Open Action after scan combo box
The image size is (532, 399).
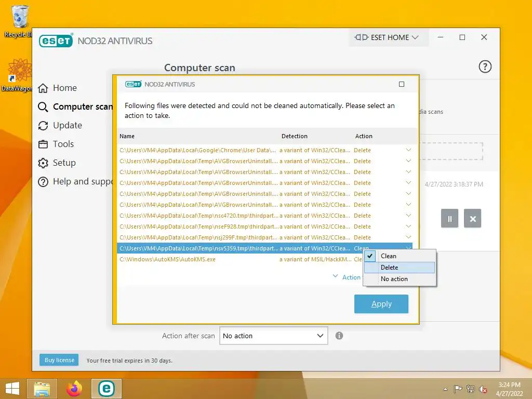[x=273, y=336]
